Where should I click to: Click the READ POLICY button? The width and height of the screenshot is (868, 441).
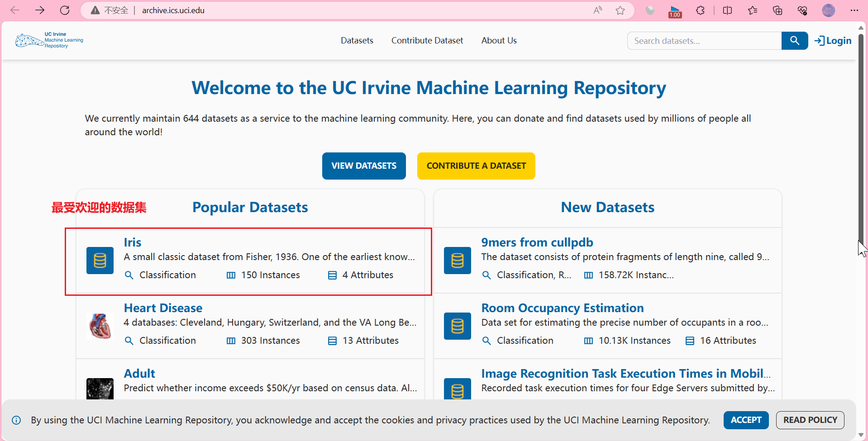810,420
